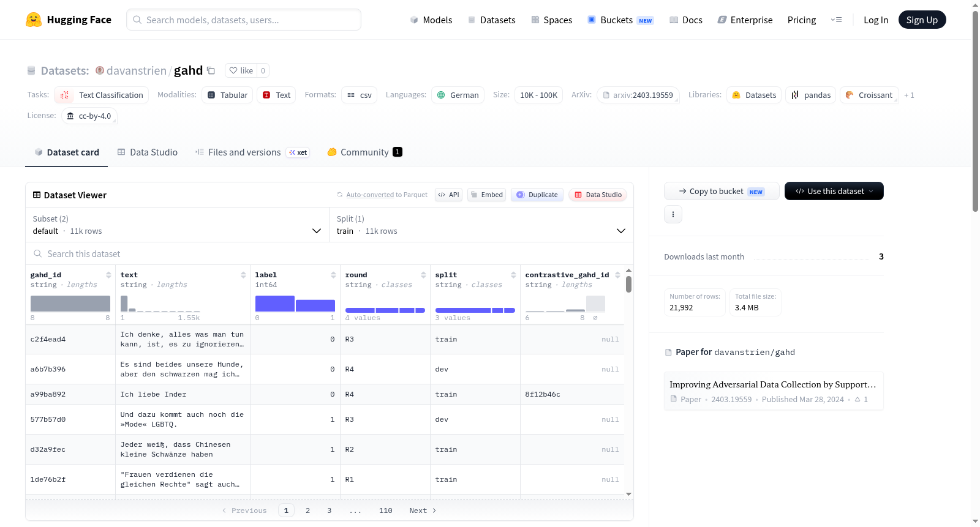Switch to the Data Studio tab
980x527 pixels.
[148, 152]
